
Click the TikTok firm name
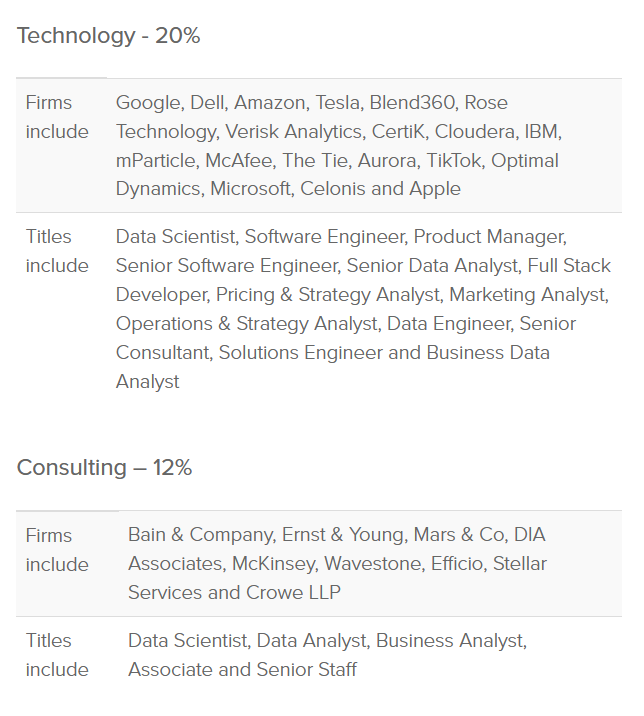pos(454,161)
